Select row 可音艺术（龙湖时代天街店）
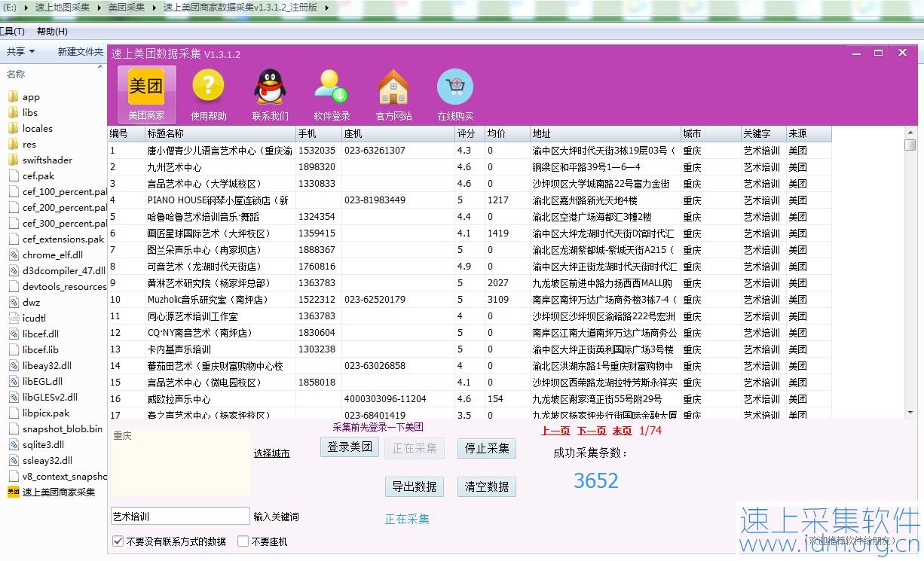Viewport: 924px width, 561px height. click(470, 267)
